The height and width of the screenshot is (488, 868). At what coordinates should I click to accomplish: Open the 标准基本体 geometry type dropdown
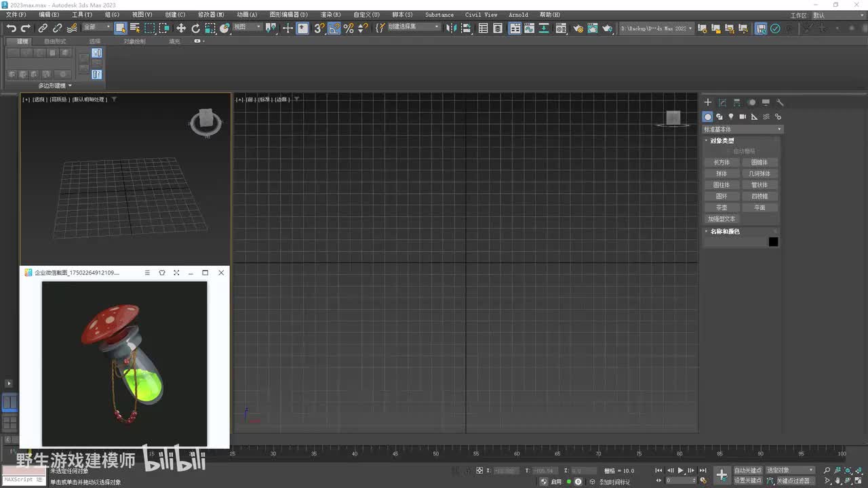pyautogui.click(x=743, y=129)
